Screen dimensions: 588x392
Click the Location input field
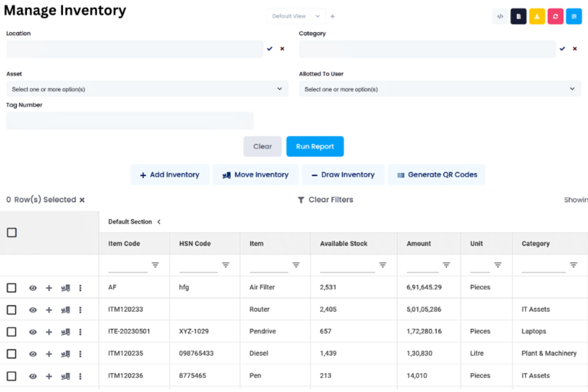[x=135, y=49]
